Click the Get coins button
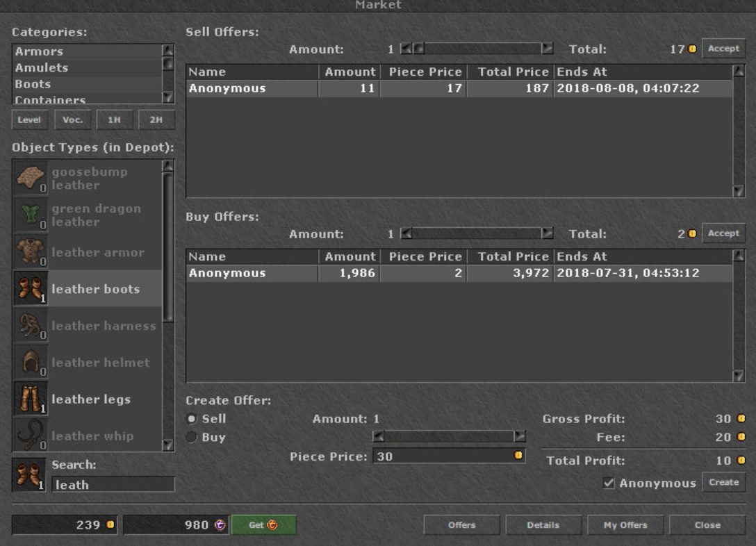Viewport: 756px width, 546px height. [x=264, y=524]
